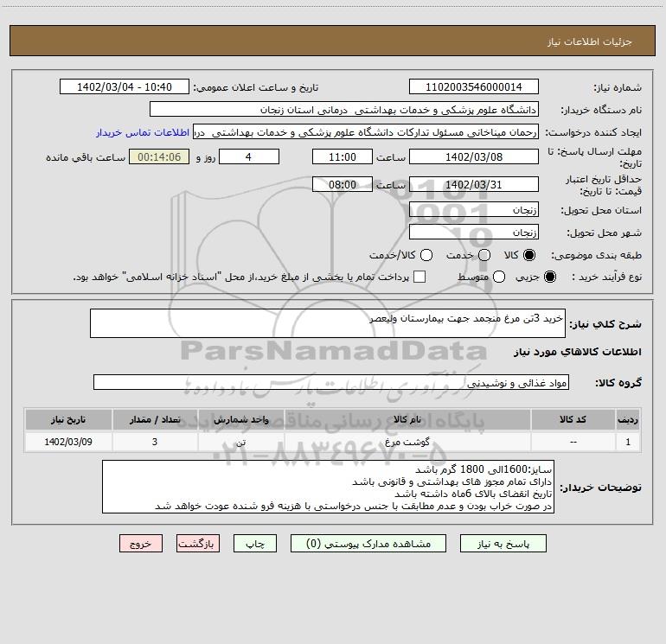Click the remaining days field showing 4
Image resolution: width=666 pixels, height=644 pixels.
pos(249,156)
